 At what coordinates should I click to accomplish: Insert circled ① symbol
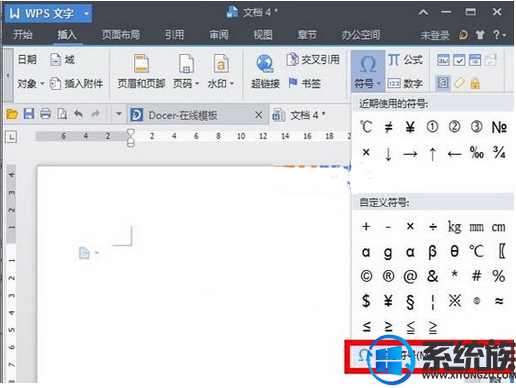click(432, 127)
